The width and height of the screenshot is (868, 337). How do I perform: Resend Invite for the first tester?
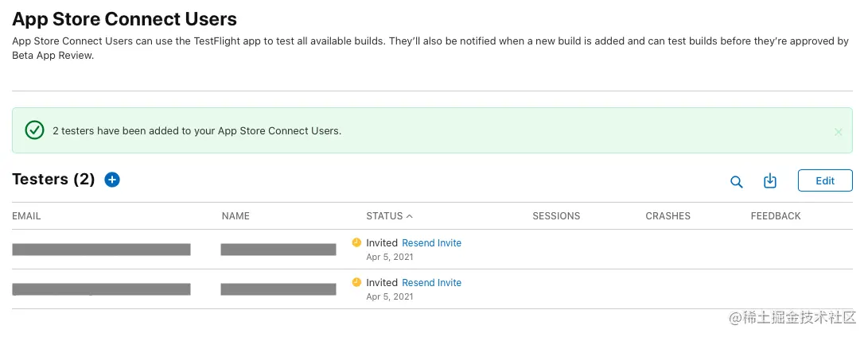(431, 243)
